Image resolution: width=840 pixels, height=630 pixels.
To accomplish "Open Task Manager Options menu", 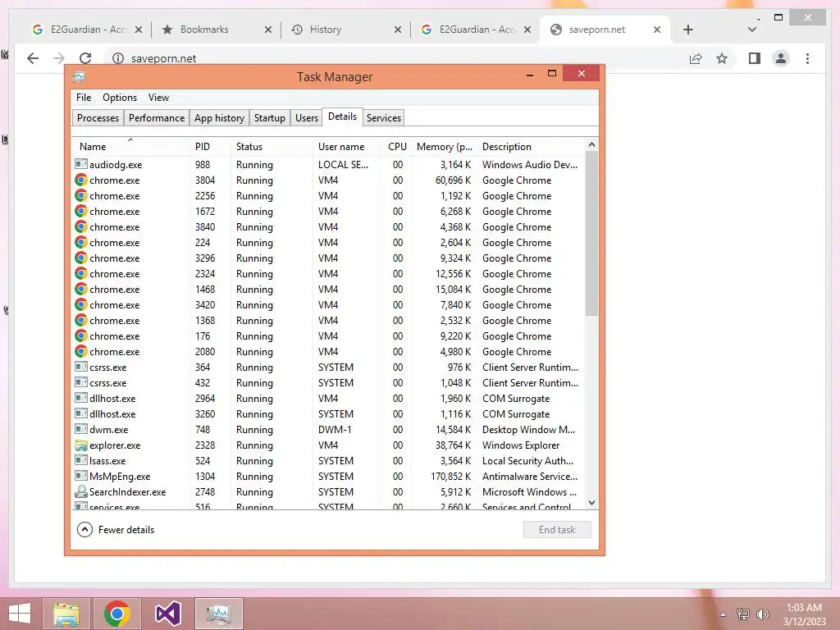I will [120, 98].
